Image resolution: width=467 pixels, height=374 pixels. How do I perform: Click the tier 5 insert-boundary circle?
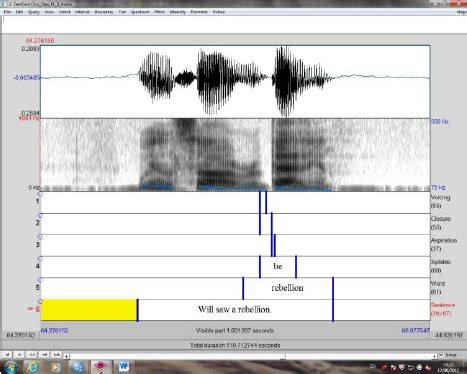40,280
